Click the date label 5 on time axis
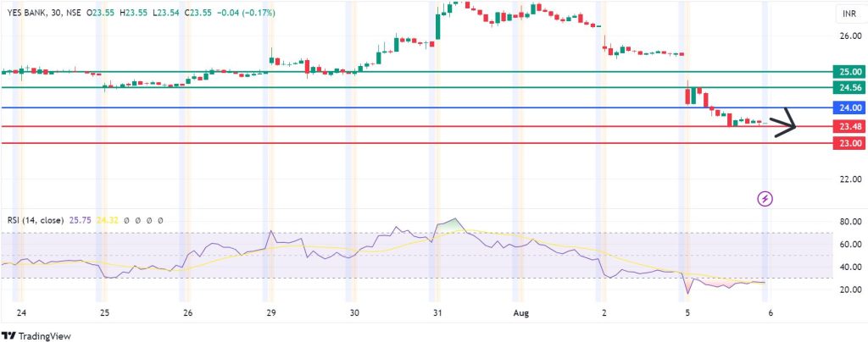The width and height of the screenshot is (868, 342). pos(687,312)
